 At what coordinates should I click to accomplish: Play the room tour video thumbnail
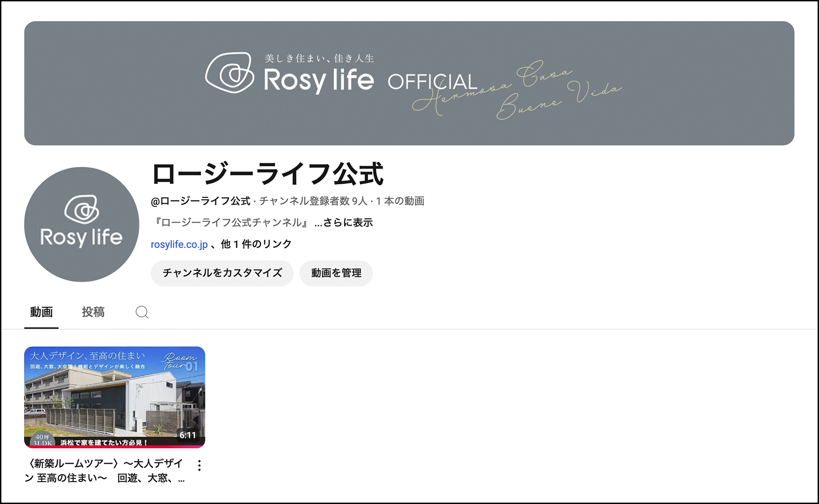tap(115, 397)
